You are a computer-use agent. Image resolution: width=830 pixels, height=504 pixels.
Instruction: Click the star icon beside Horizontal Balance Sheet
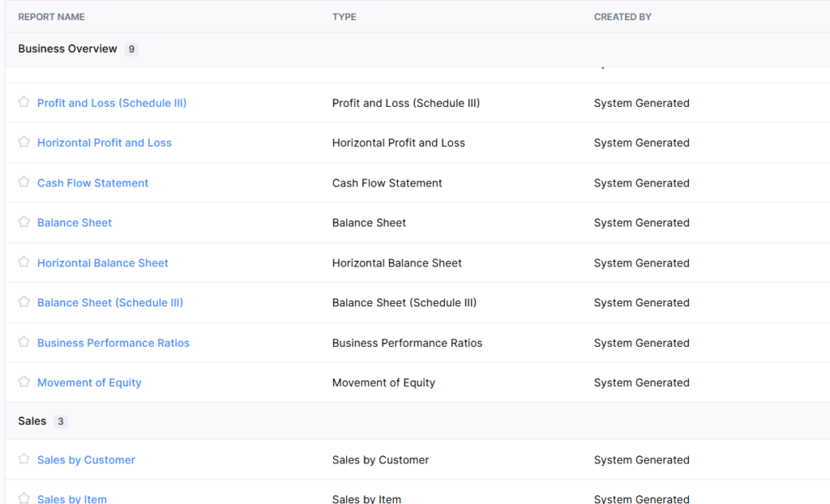(x=24, y=263)
